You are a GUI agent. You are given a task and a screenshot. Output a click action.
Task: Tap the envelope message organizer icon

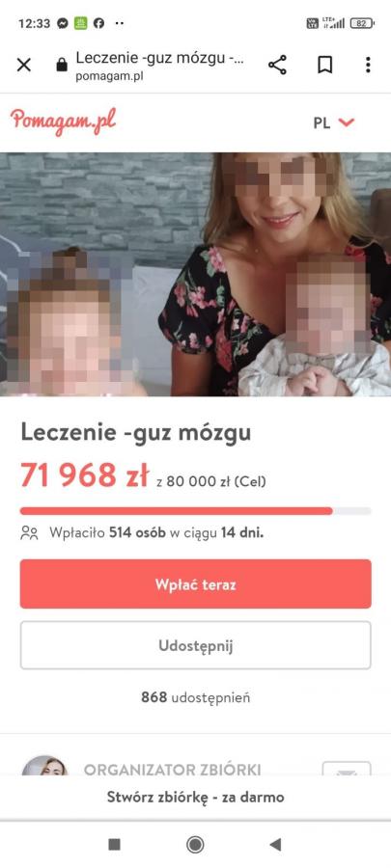click(x=347, y=769)
